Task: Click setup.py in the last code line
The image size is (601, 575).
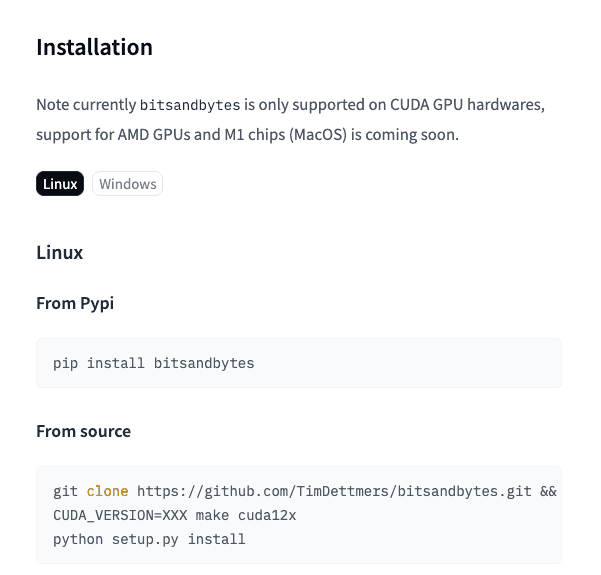Action: click(x=145, y=539)
